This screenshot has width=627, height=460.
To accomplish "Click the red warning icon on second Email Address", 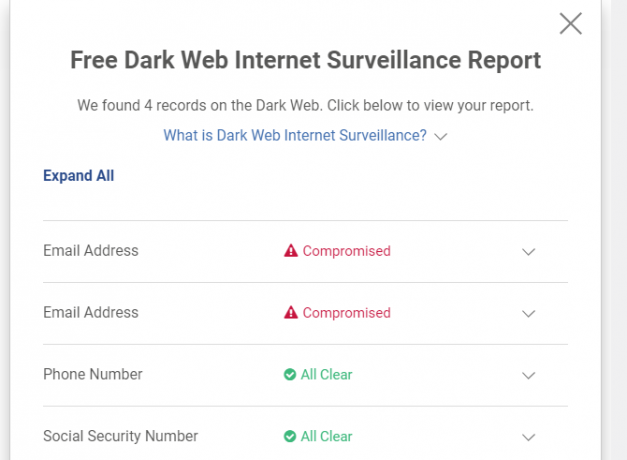I will pyautogui.click(x=291, y=312).
